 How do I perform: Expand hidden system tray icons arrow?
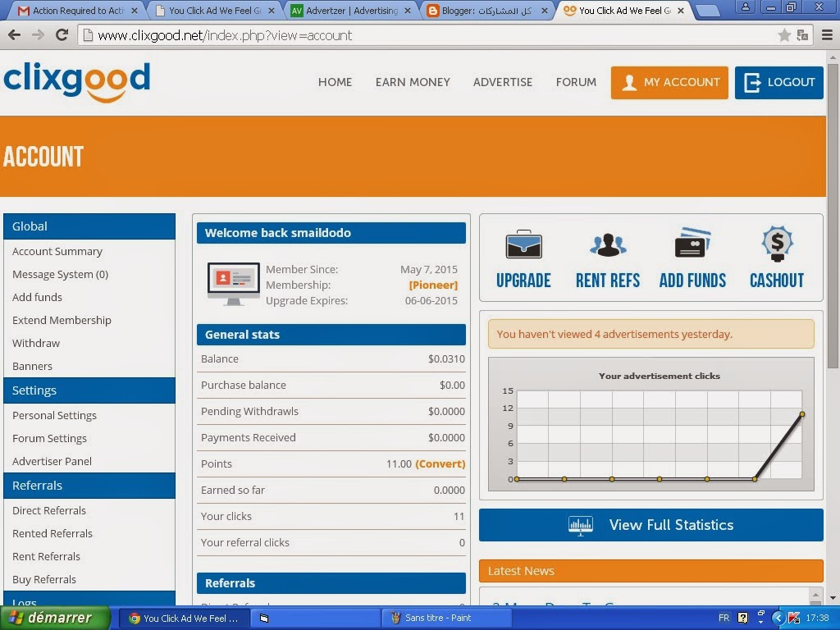point(779,619)
